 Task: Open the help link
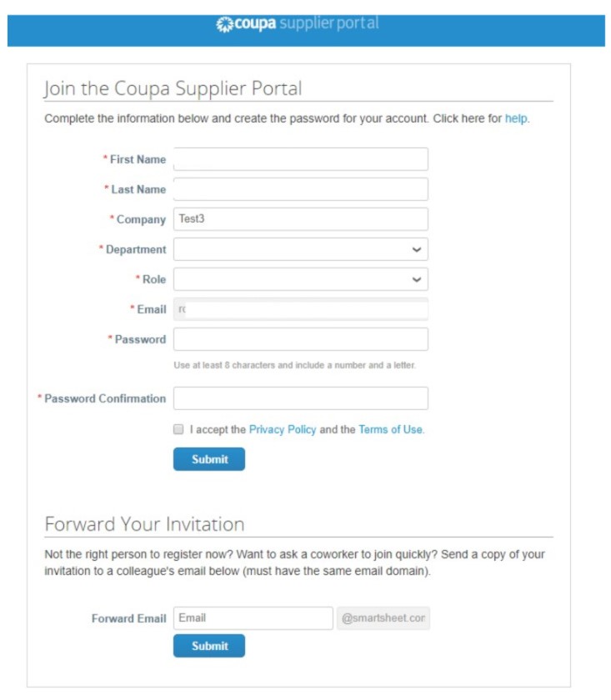pyautogui.click(x=516, y=118)
